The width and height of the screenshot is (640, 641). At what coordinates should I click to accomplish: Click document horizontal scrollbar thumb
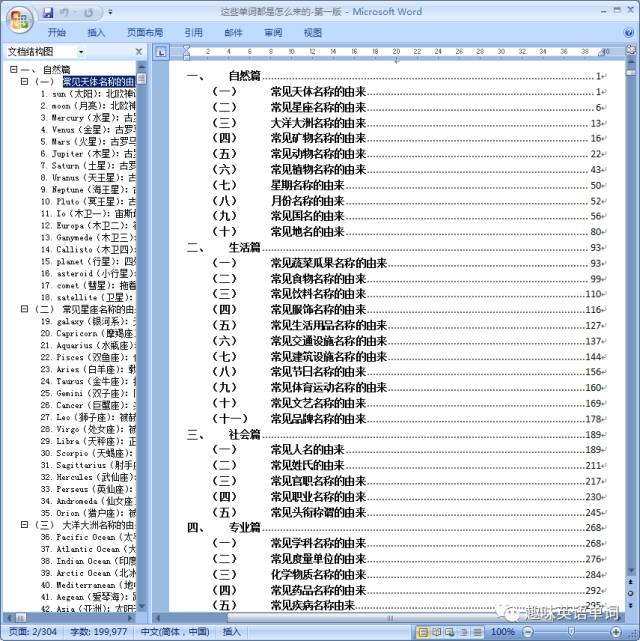click(x=390, y=618)
